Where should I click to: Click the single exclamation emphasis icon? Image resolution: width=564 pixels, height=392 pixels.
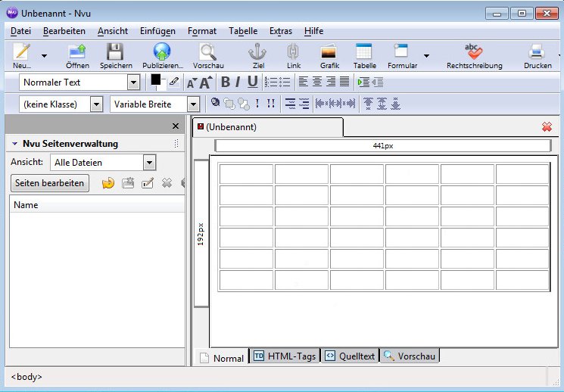(257, 104)
